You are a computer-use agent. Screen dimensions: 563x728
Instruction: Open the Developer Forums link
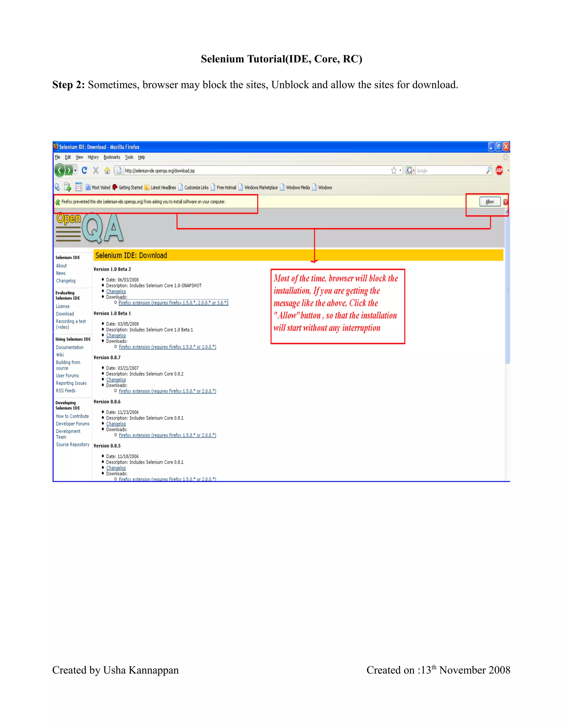pyautogui.click(x=73, y=424)
